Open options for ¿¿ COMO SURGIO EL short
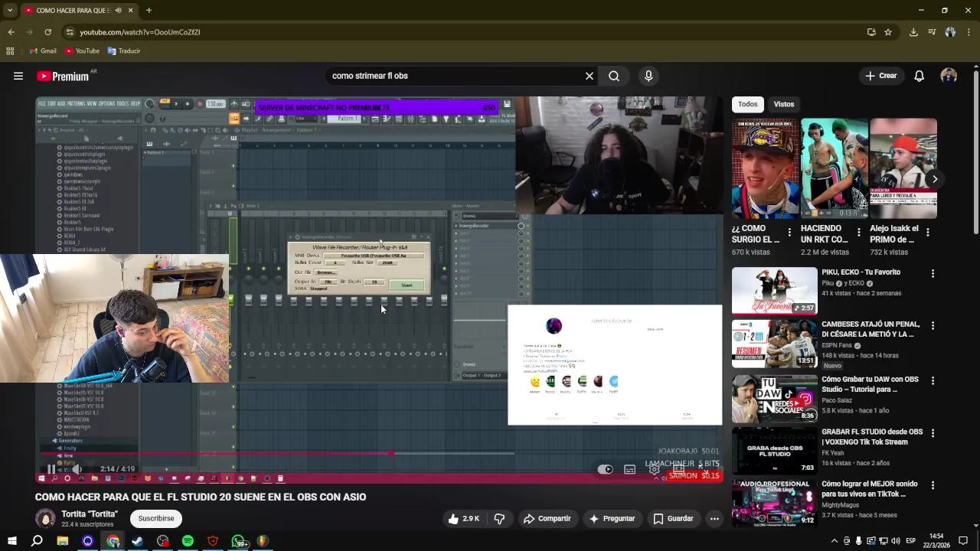This screenshot has width=980, height=551. [789, 232]
